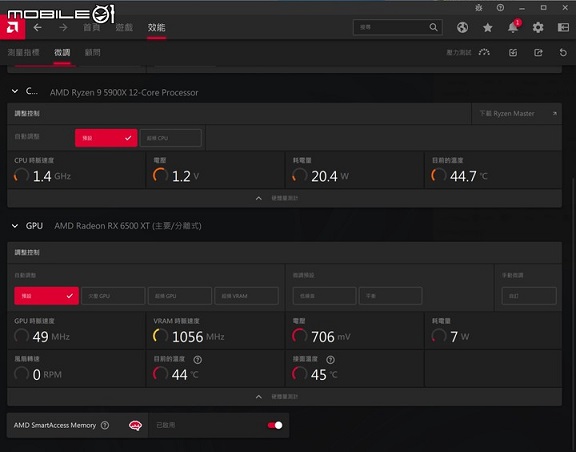Open the 測量指標 metrics sub-tab
The height and width of the screenshot is (452, 576).
[24, 53]
